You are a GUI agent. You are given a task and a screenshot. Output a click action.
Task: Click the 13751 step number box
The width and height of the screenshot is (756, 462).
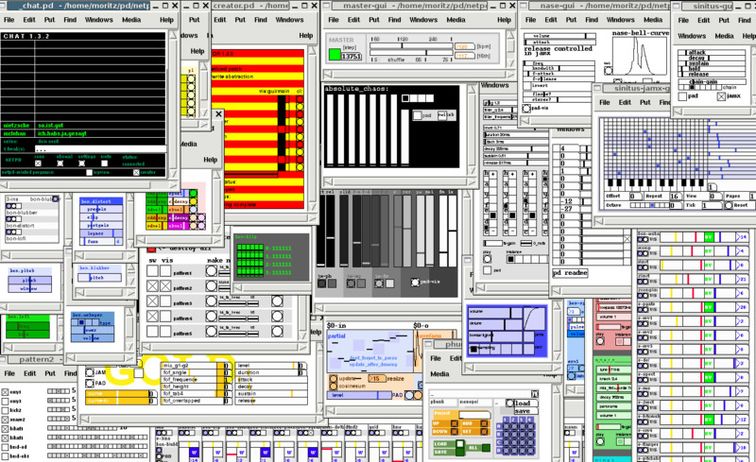tap(351, 56)
